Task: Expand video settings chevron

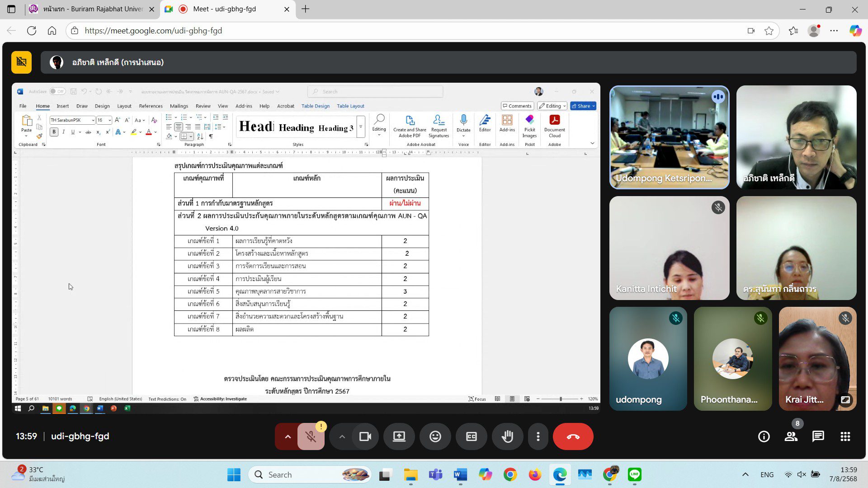Action: 342,436
